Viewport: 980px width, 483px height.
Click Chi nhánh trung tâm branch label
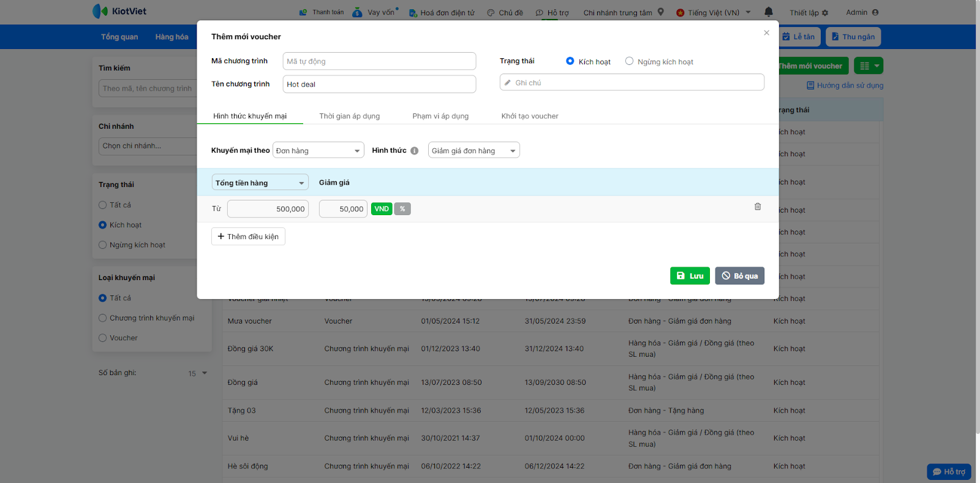tap(617, 13)
